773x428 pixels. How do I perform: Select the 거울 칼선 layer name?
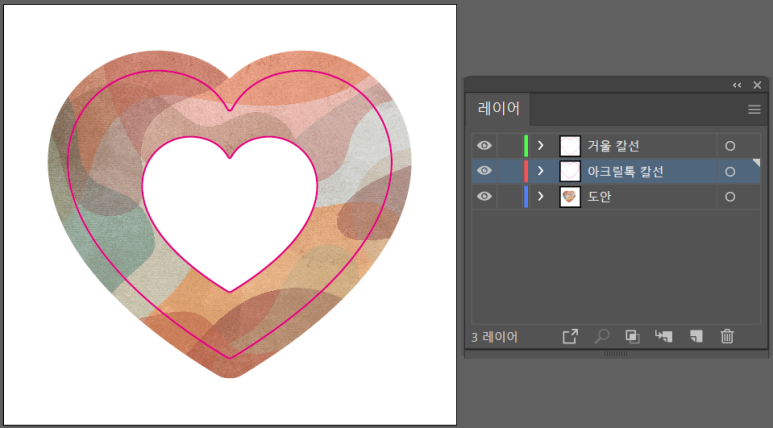coord(613,146)
